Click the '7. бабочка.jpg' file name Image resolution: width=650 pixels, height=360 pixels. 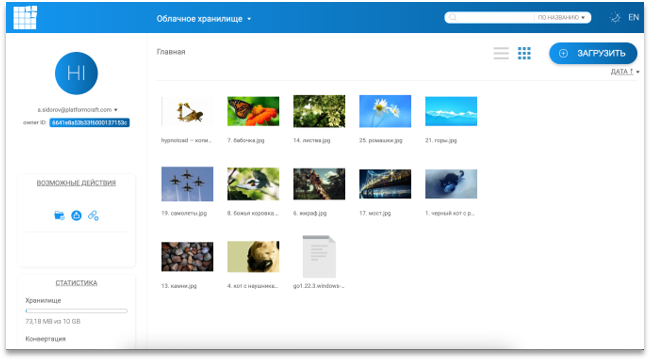point(246,140)
